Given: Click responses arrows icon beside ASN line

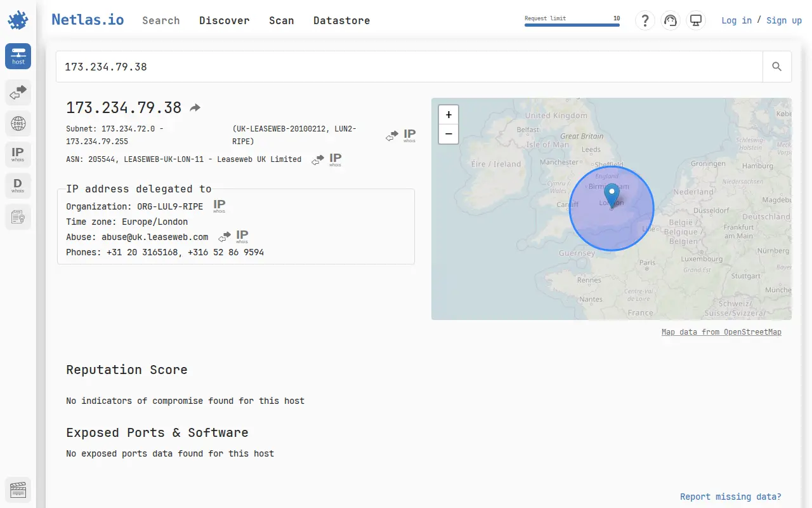Looking at the screenshot, I should [318, 161].
